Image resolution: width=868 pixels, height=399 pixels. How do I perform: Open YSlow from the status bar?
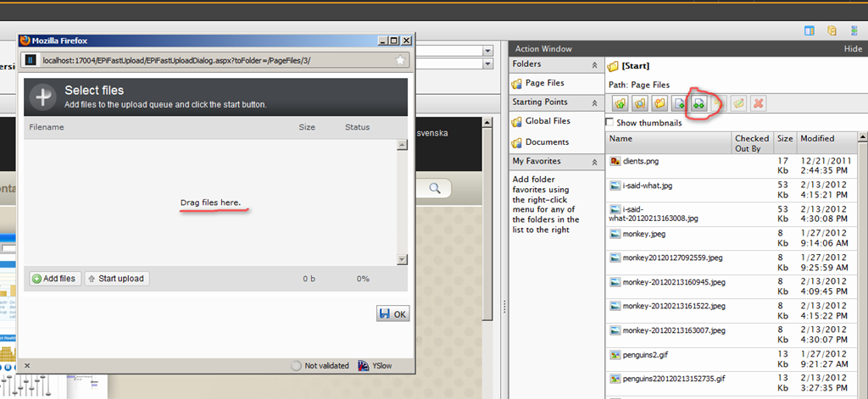[x=376, y=366]
